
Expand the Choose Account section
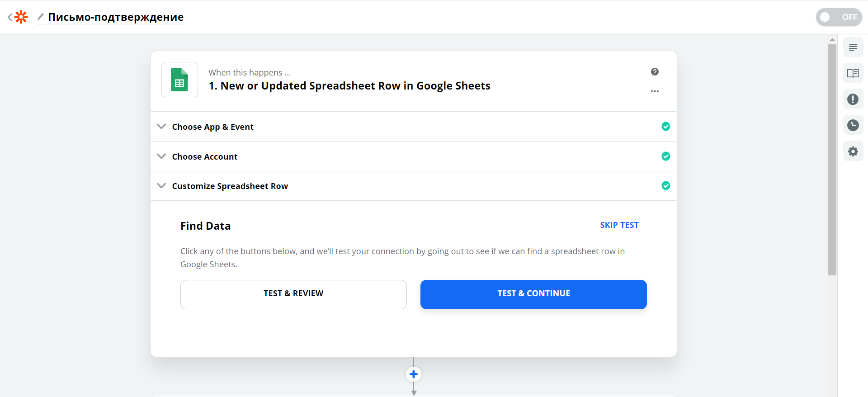click(x=413, y=156)
